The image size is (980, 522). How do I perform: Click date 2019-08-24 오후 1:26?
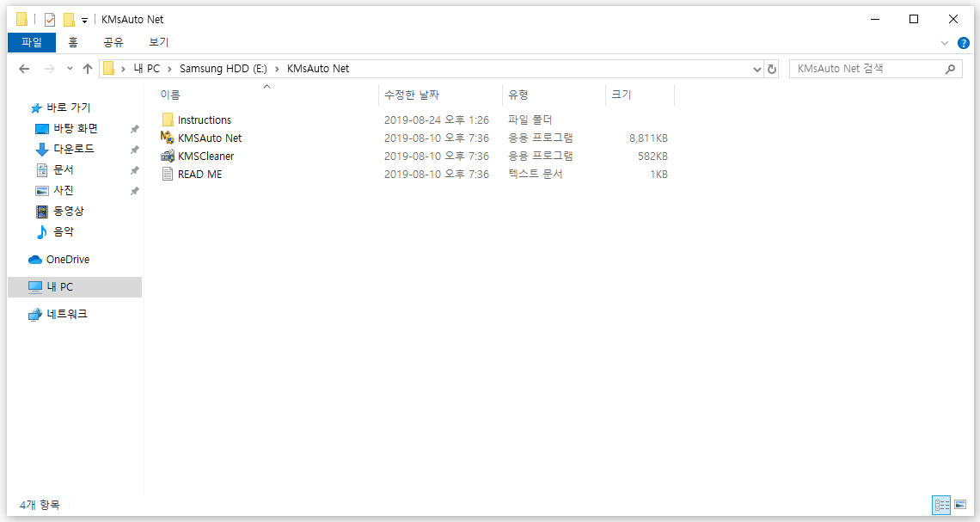tap(436, 120)
